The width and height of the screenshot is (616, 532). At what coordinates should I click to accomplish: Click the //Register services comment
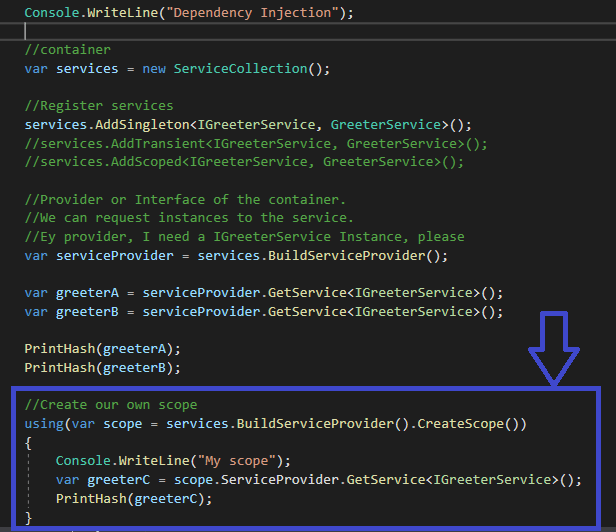tap(99, 106)
